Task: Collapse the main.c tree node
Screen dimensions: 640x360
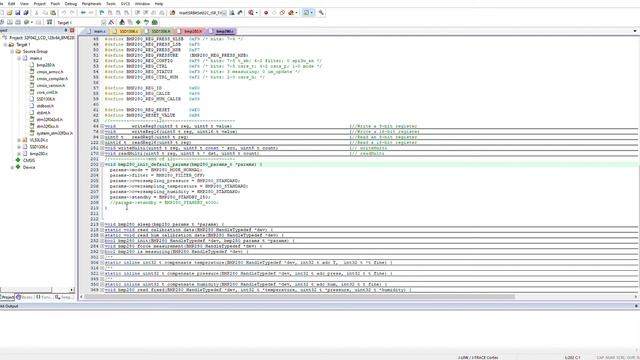Action: (x=19, y=58)
